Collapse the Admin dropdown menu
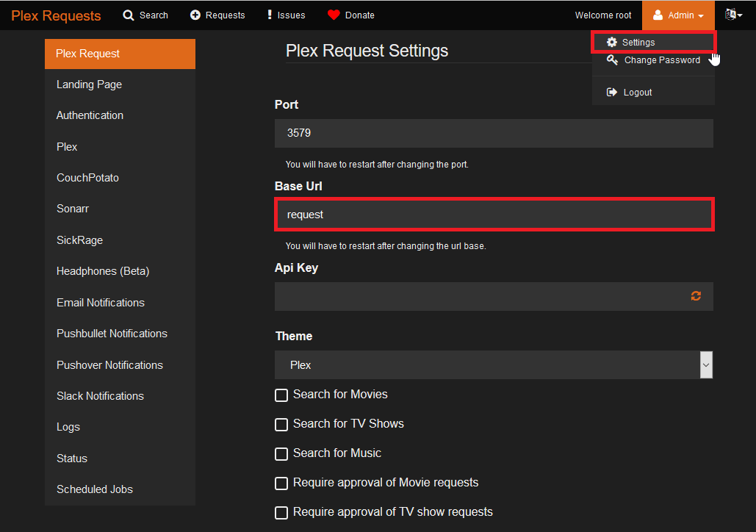Screen dimensions: 756x532 tap(678, 15)
